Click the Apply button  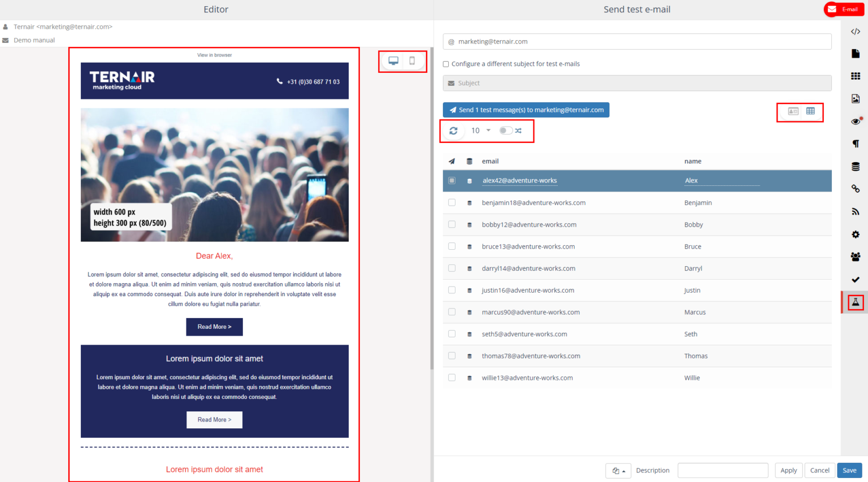coord(788,471)
